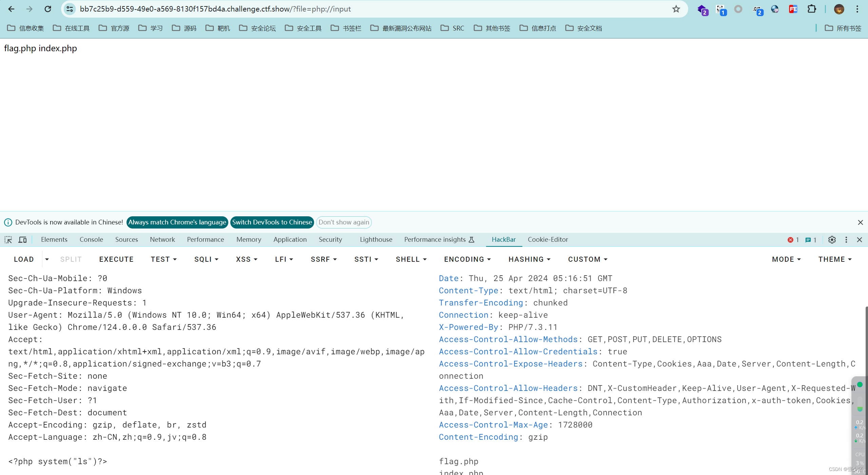Viewport: 868px width, 475px height.
Task: Open the DevTools three-dot options menu
Action: [846, 240]
